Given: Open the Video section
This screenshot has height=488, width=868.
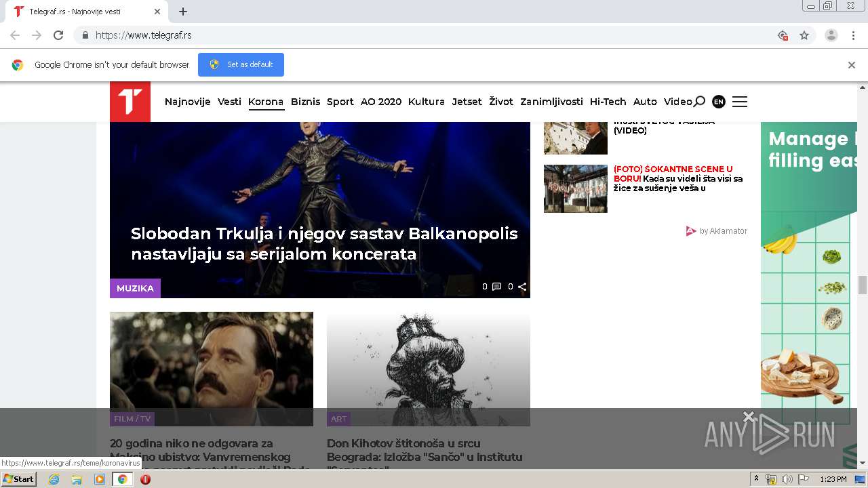Looking at the screenshot, I should point(678,102).
